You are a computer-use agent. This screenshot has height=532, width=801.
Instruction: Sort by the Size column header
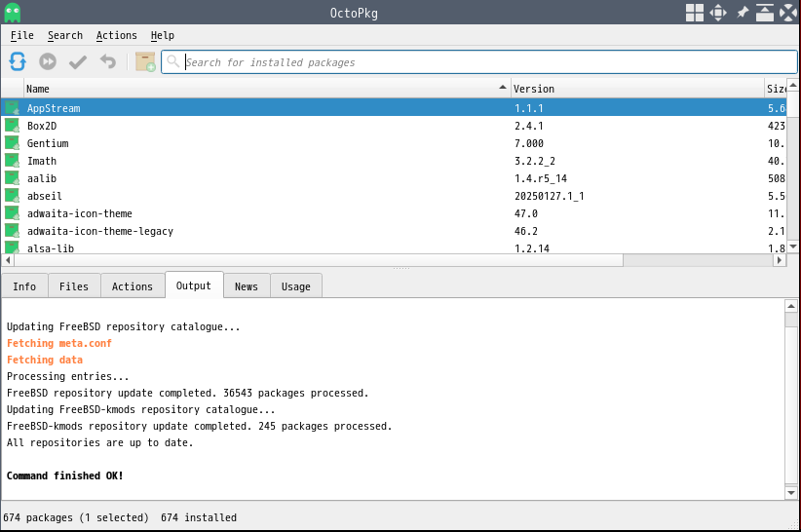click(x=776, y=89)
